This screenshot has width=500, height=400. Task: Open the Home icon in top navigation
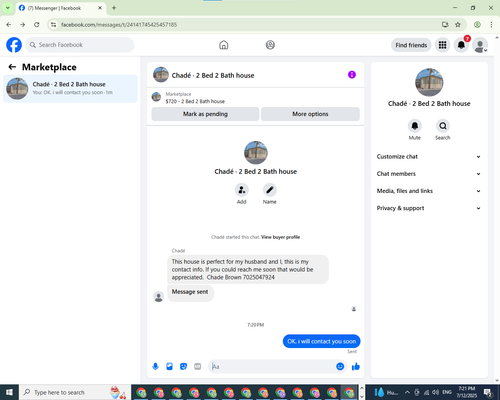click(x=224, y=45)
